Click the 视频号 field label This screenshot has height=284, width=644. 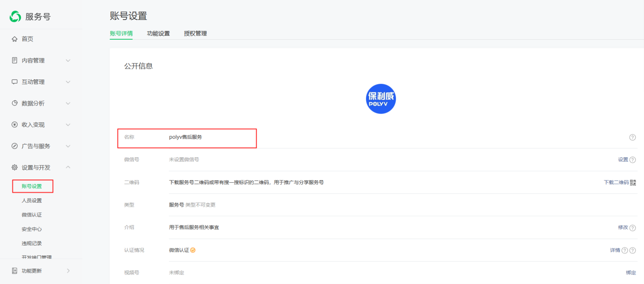pyautogui.click(x=132, y=273)
